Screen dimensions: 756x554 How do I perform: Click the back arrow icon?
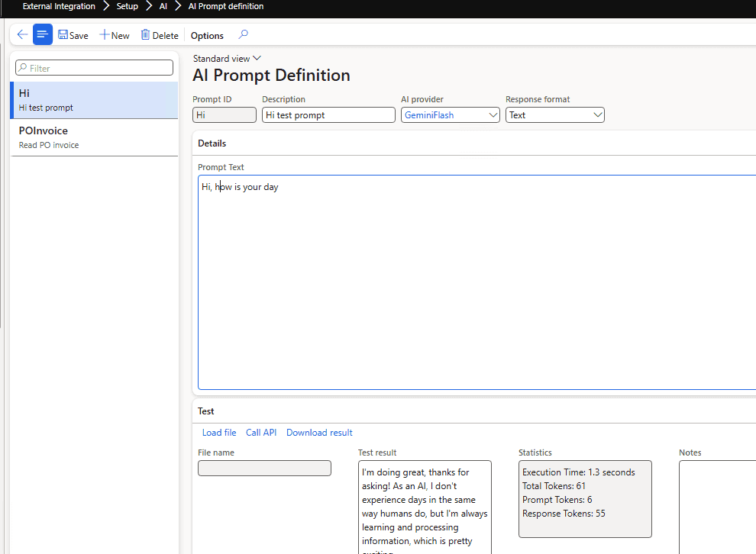coord(22,35)
